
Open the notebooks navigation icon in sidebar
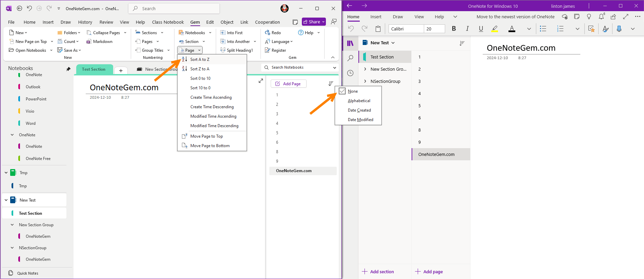point(350,43)
